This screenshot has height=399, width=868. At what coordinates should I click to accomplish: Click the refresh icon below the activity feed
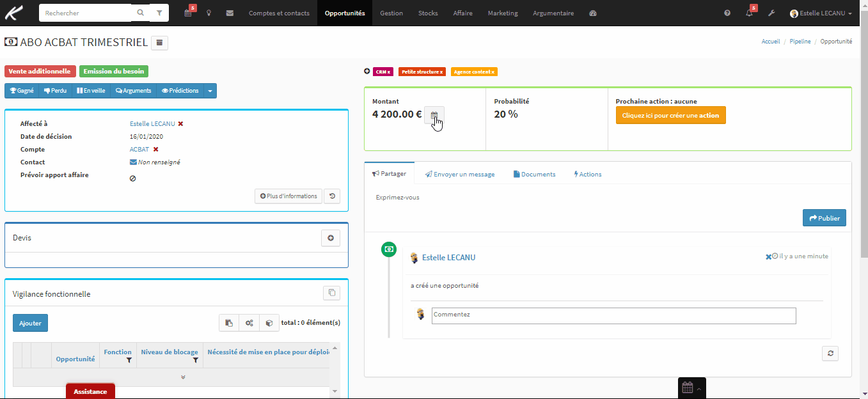pos(830,353)
